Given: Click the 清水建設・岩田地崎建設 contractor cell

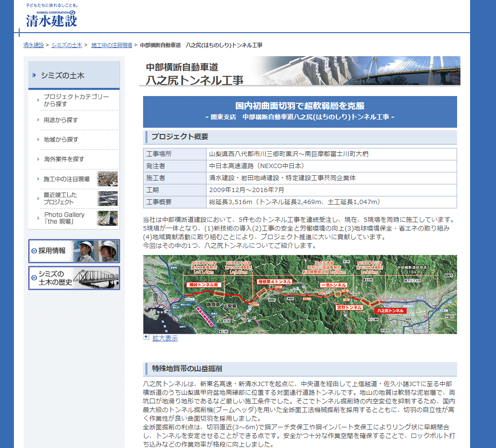Looking at the screenshot, I should coord(331,178).
